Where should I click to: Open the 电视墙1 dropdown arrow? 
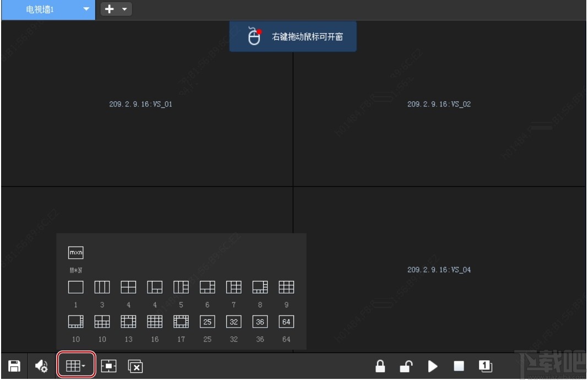point(86,9)
